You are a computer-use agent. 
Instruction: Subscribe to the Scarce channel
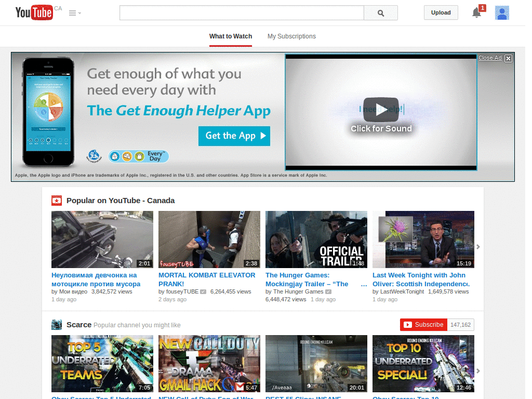click(424, 325)
